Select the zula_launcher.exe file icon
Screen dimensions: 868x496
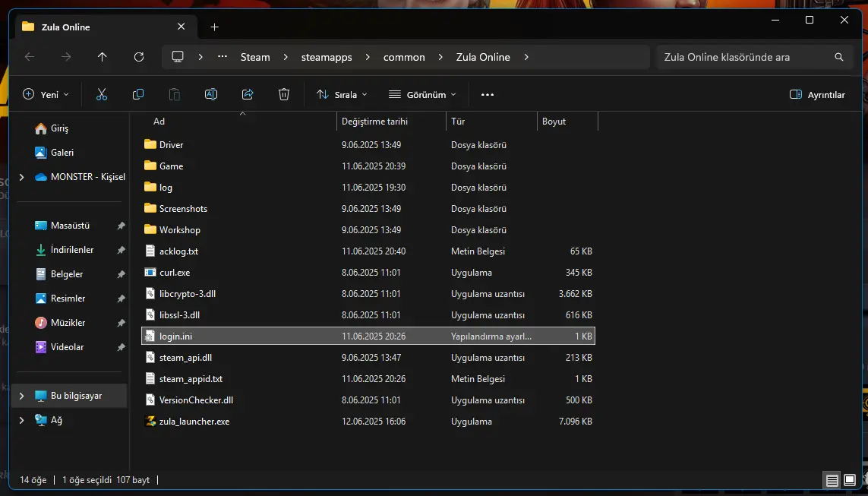(x=150, y=422)
